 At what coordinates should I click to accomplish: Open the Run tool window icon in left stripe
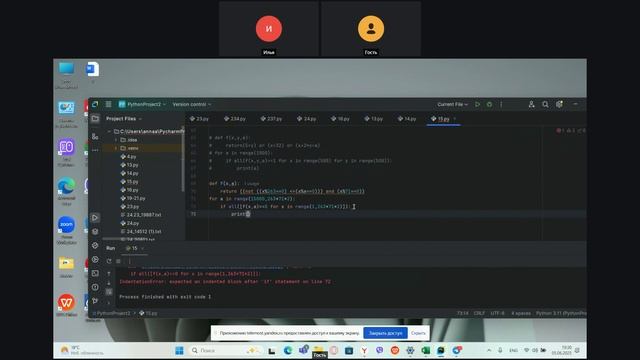(95, 218)
